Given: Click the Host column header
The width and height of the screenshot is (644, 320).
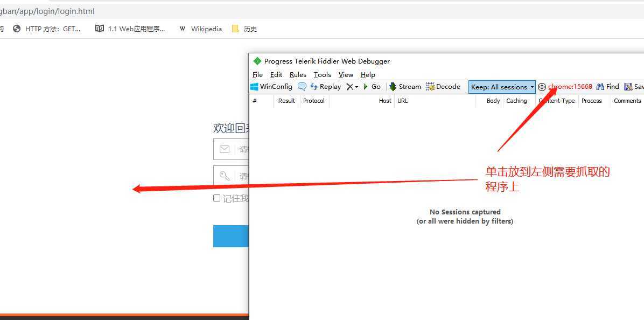Looking at the screenshot, I should point(362,101).
